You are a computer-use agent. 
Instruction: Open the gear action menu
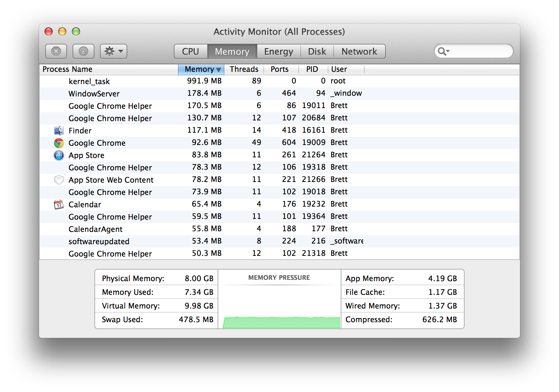click(114, 51)
